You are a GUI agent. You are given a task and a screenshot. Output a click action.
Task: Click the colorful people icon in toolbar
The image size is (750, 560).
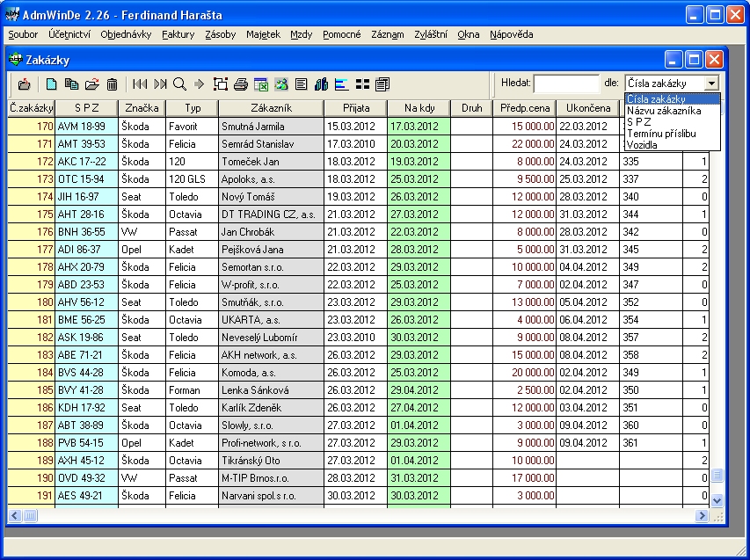[x=281, y=84]
